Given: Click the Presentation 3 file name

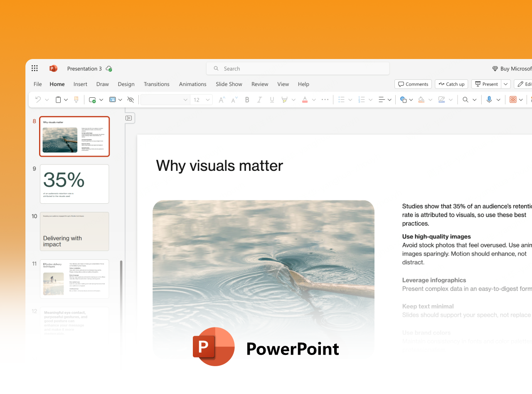Looking at the screenshot, I should pos(84,69).
